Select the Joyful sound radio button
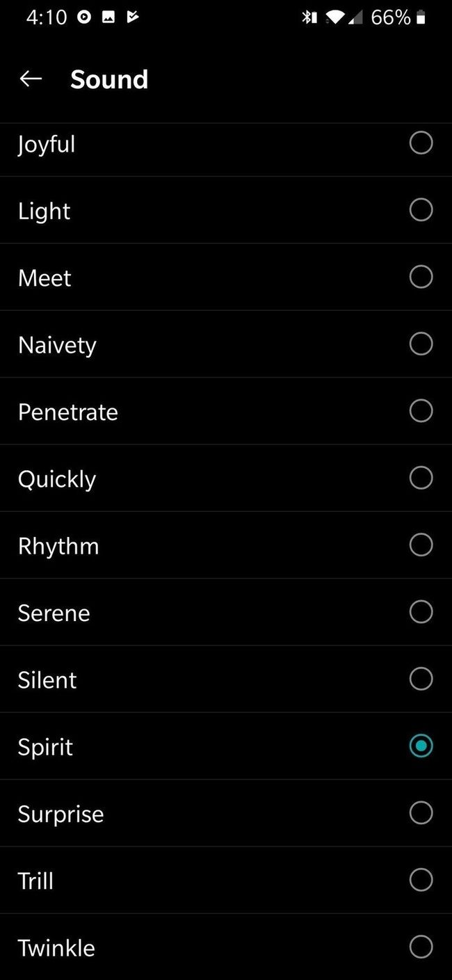Viewport: 452px width, 980px height. pos(421,143)
